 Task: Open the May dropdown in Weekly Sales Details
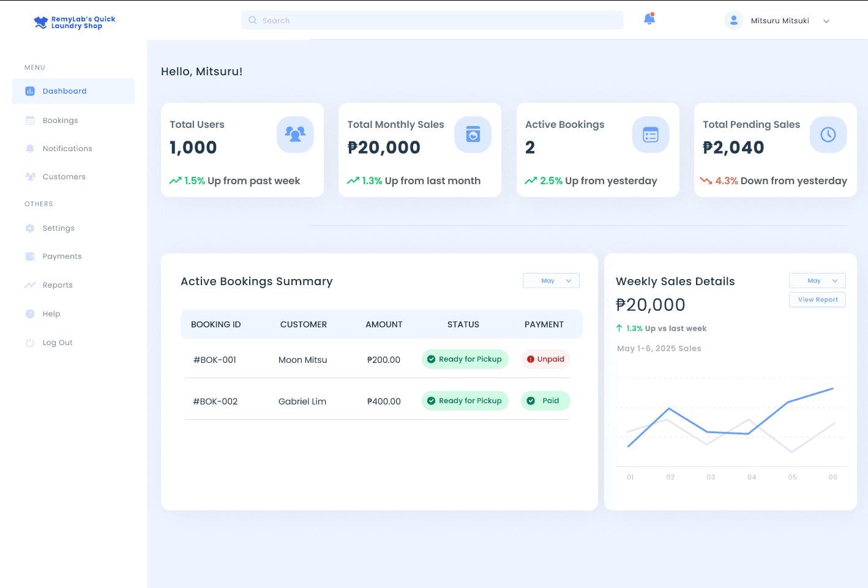[x=817, y=280]
